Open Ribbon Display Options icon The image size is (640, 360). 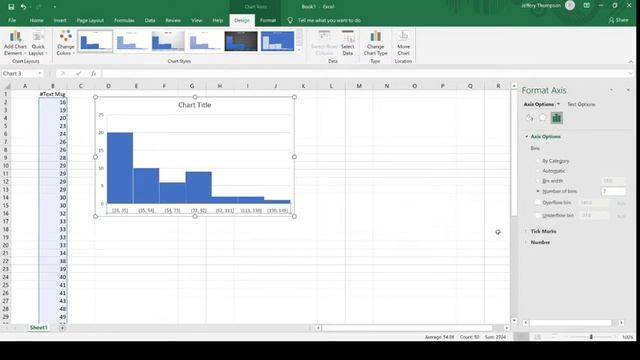[x=587, y=6]
